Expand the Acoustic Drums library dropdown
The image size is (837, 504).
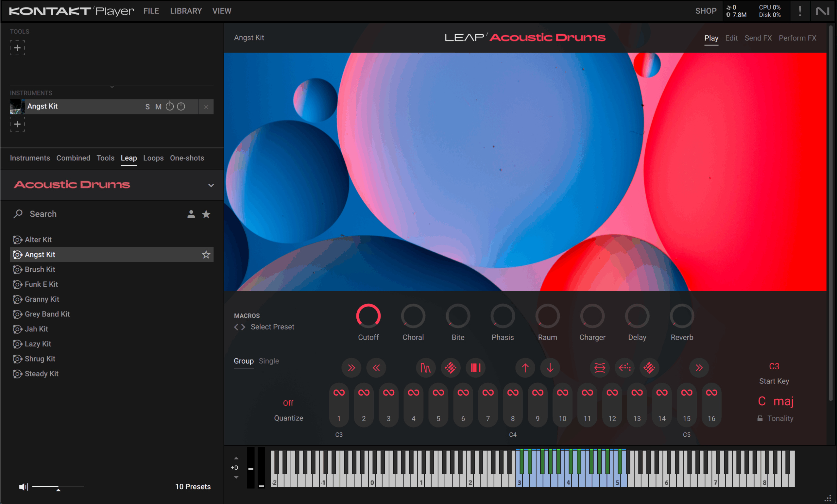[x=211, y=185]
